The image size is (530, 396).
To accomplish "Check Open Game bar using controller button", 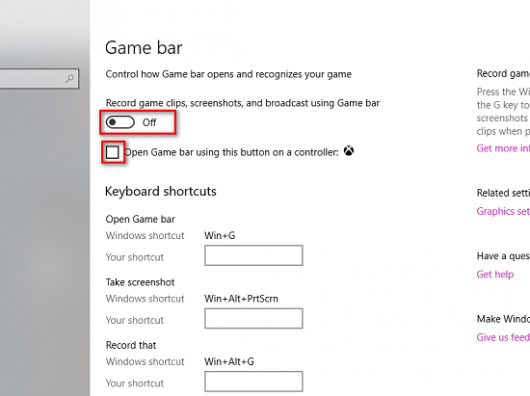I will click(x=112, y=152).
